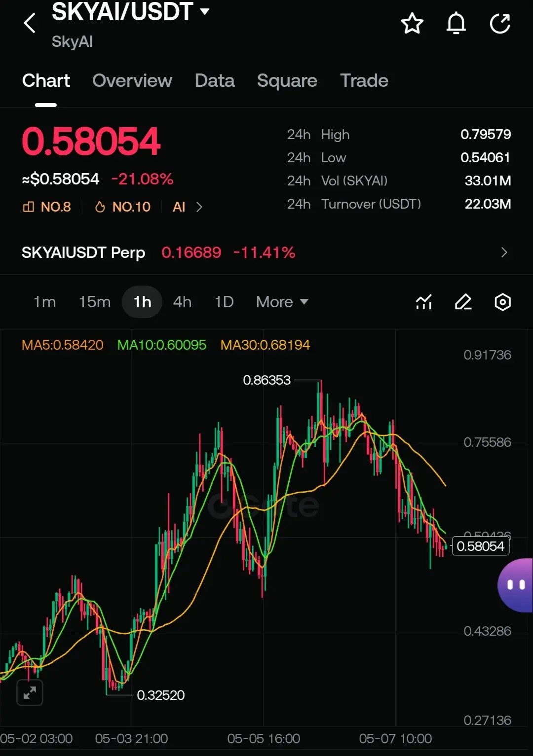533x756 pixels.
Task: Open the SKYAI/USDT pair selector dropdown
Action: tap(130, 12)
